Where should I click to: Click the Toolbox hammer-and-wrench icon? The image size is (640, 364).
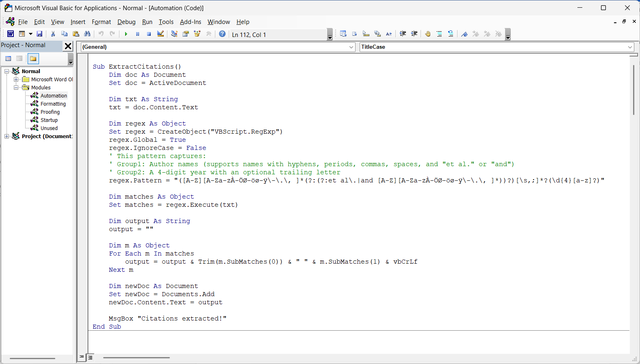(x=208, y=34)
